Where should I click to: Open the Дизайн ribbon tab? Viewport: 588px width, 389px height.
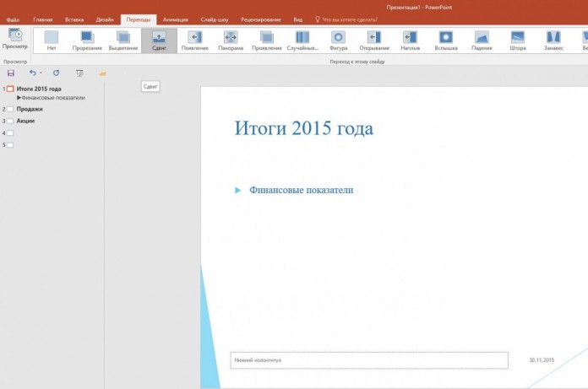pos(105,19)
